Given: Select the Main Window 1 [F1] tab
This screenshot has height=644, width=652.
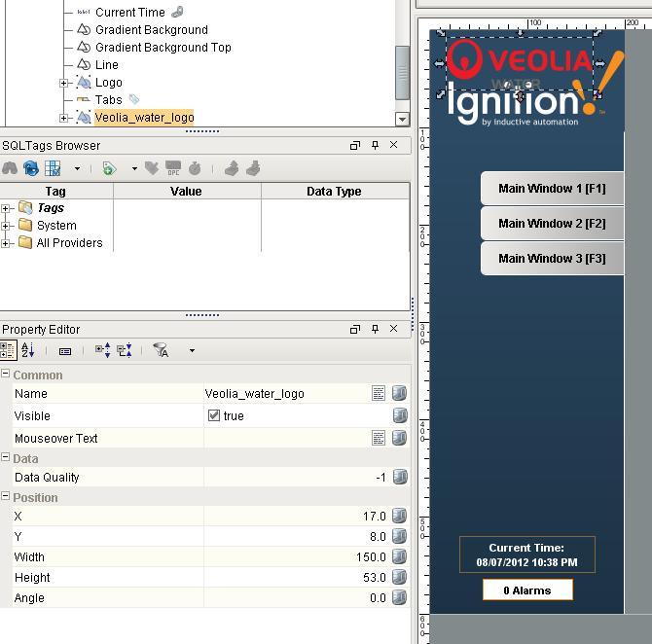Looking at the screenshot, I should coord(552,189).
